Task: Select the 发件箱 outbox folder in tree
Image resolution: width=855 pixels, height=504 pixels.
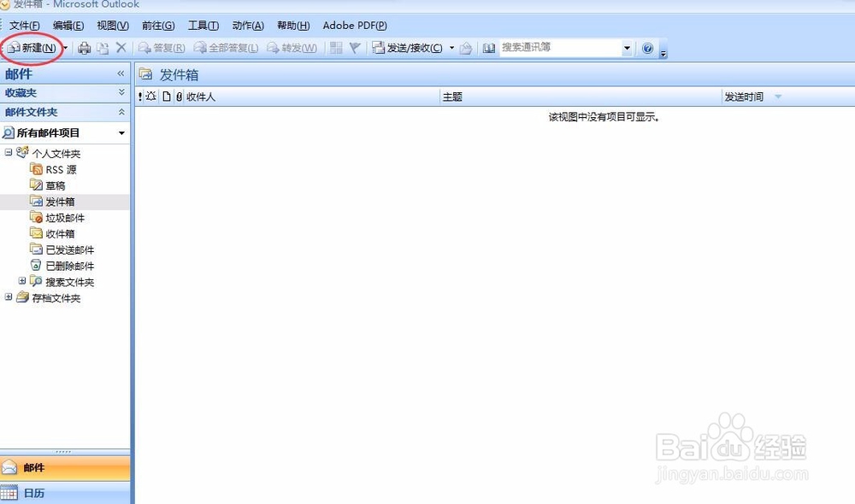Action: point(60,202)
